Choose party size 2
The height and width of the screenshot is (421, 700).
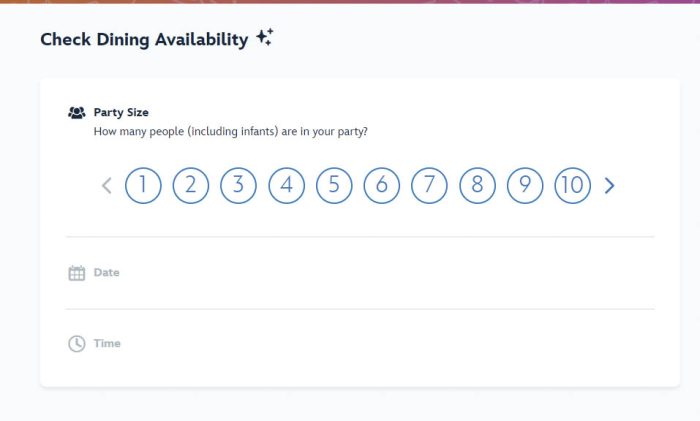click(191, 185)
